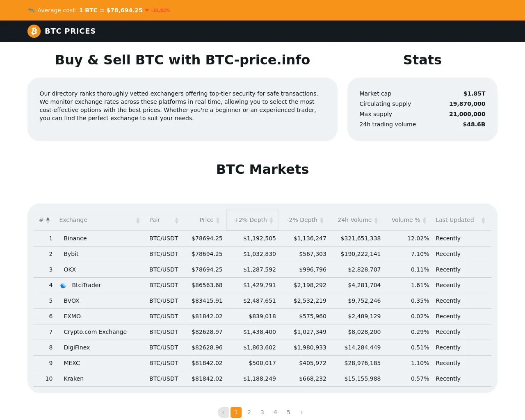The image size is (525, 420).
Task: Click the 24h Volume header label
Action: pos(354,220)
